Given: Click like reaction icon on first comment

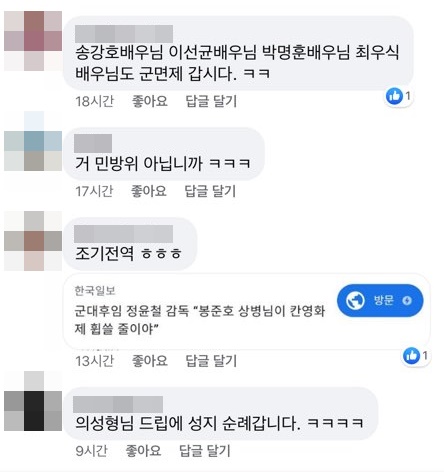Looking at the screenshot, I should tap(394, 96).
